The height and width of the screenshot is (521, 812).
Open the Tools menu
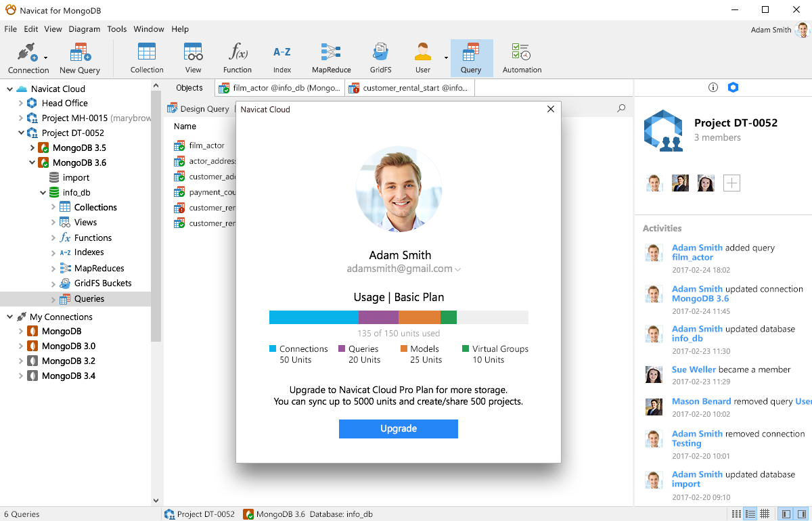(117, 29)
